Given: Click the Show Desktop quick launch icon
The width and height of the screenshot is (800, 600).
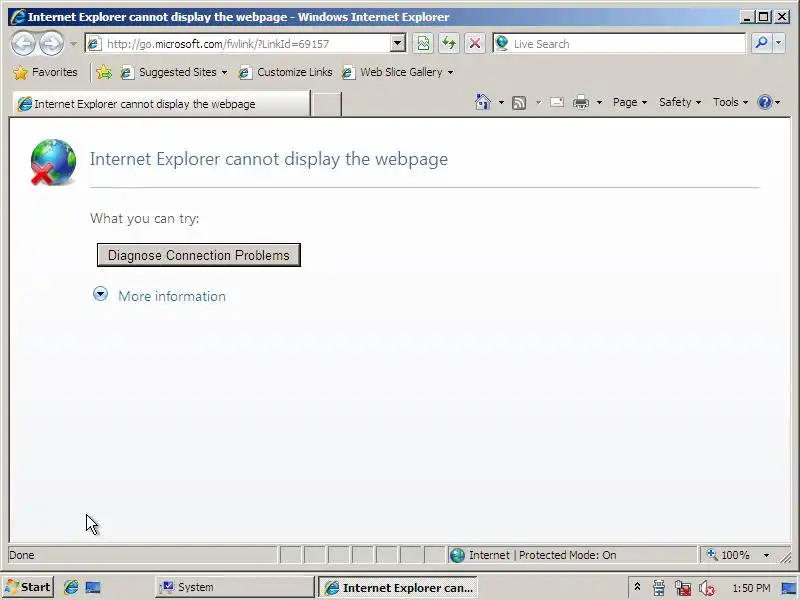Looking at the screenshot, I should click(93, 588).
